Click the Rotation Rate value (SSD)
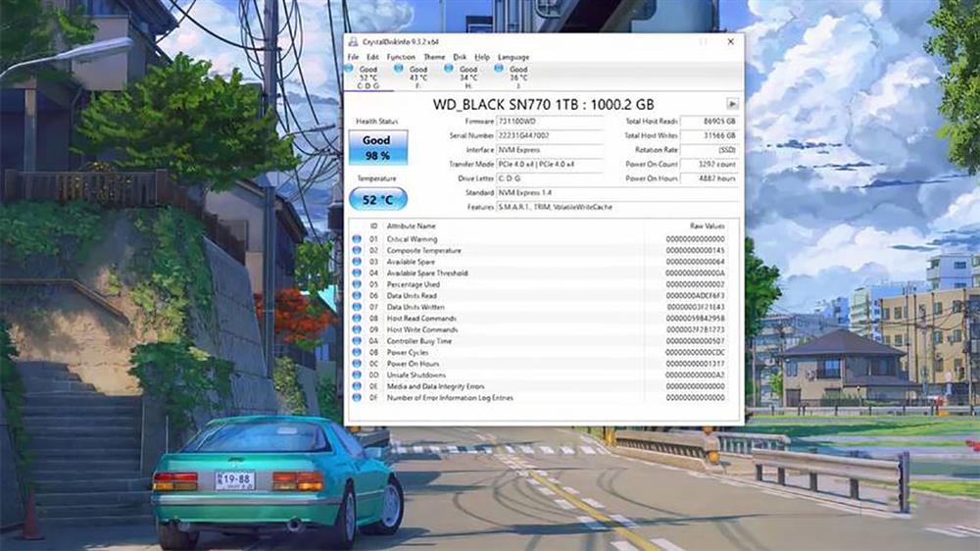 click(709, 150)
